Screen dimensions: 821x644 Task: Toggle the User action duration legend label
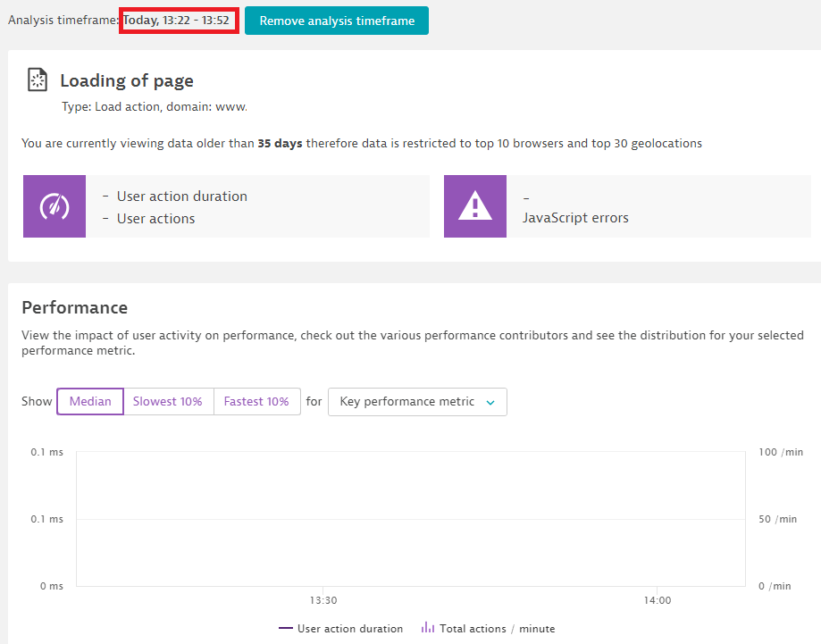point(350,629)
